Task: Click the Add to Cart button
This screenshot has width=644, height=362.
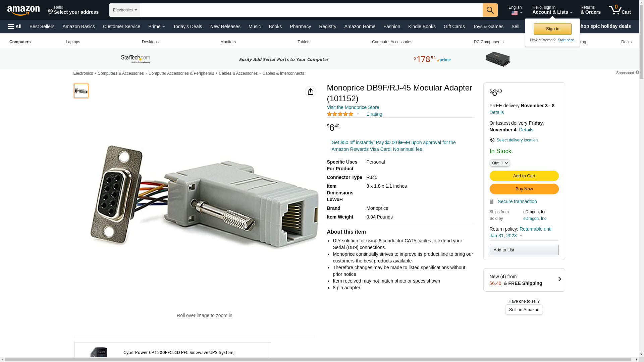Action: pos(524,176)
